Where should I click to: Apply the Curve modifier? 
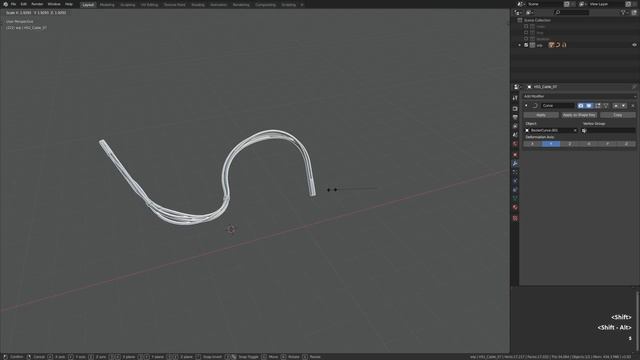pyautogui.click(x=541, y=115)
